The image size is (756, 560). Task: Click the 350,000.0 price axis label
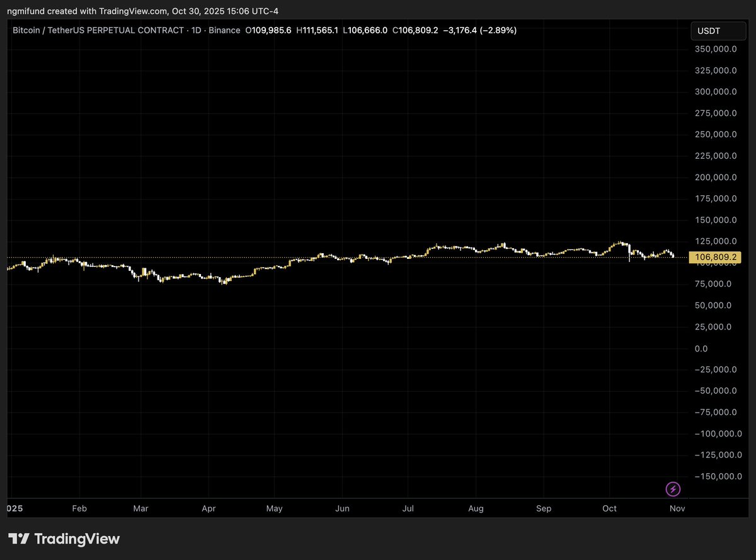pyautogui.click(x=715, y=49)
